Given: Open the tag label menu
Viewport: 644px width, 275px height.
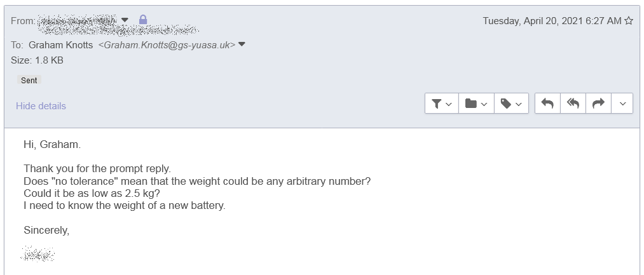Looking at the screenshot, I should pos(511,104).
